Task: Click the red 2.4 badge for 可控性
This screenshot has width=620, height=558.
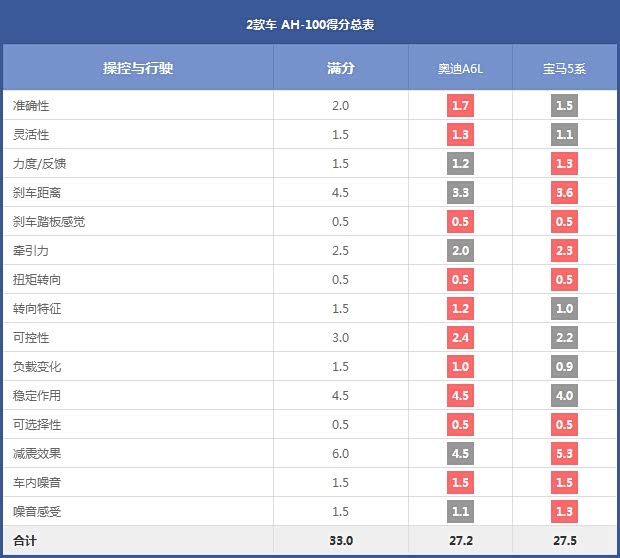Action: click(460, 338)
